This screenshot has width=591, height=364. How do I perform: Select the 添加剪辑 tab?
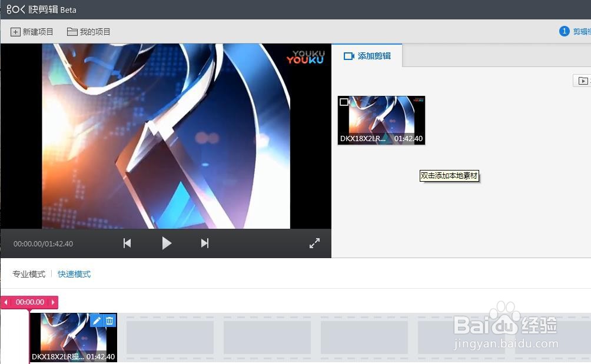point(367,56)
